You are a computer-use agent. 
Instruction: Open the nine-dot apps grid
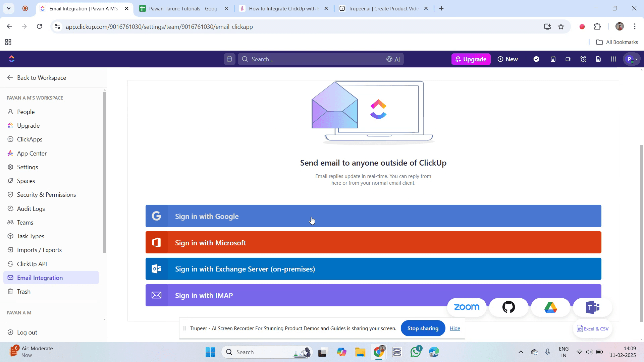tap(613, 59)
